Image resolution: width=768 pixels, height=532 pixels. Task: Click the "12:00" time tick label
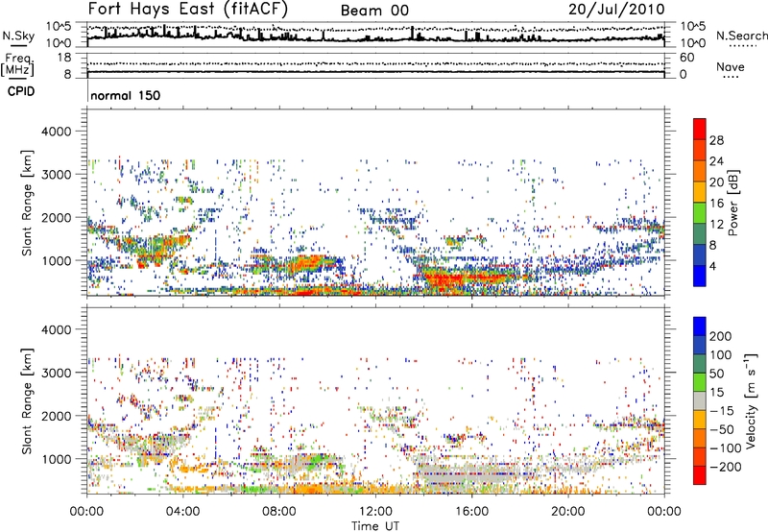(375, 512)
